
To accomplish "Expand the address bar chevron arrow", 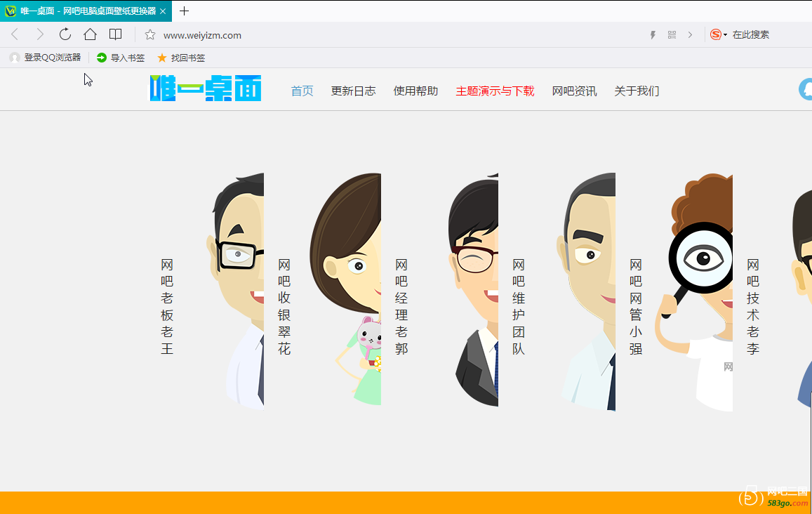I will 690,35.
